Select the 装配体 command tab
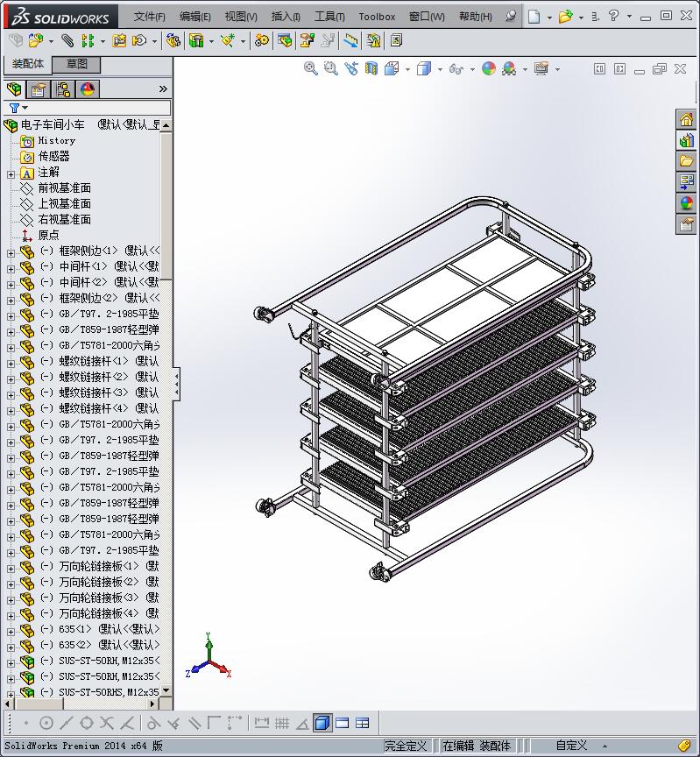700x757 pixels. tap(27, 64)
